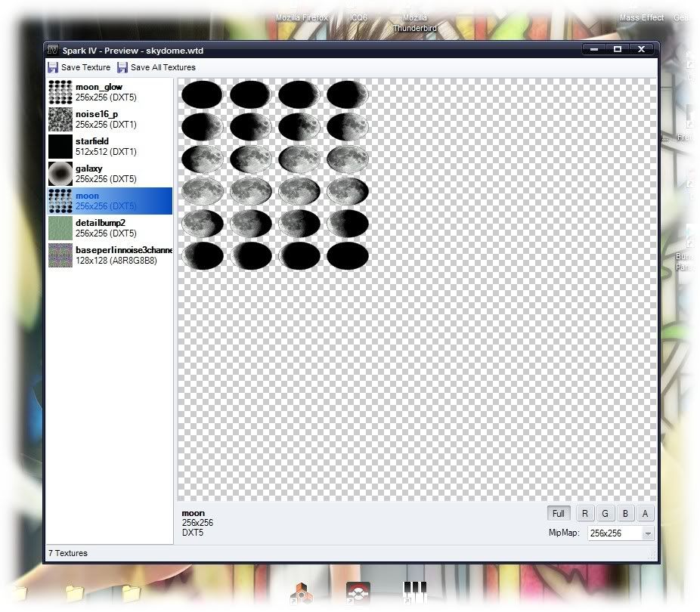700x612 pixels.
Task: Show only the A alpha channel
Action: pyautogui.click(x=645, y=514)
